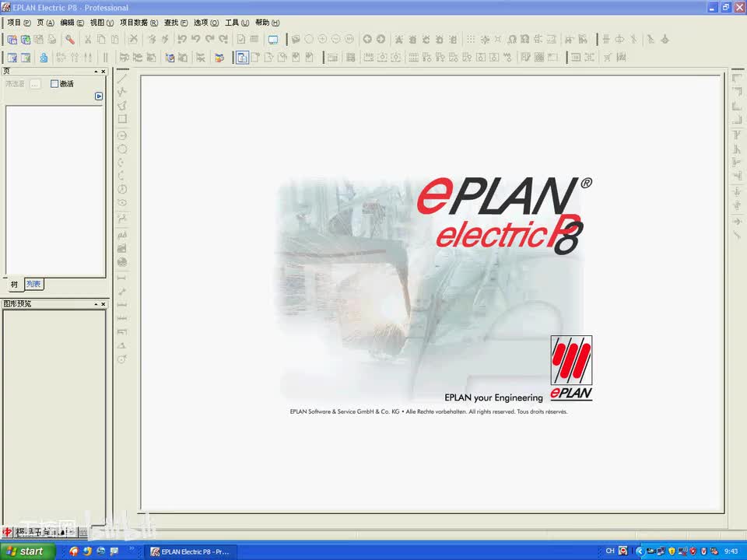
Task: Click the blue monitor screen icon
Action: click(x=273, y=40)
